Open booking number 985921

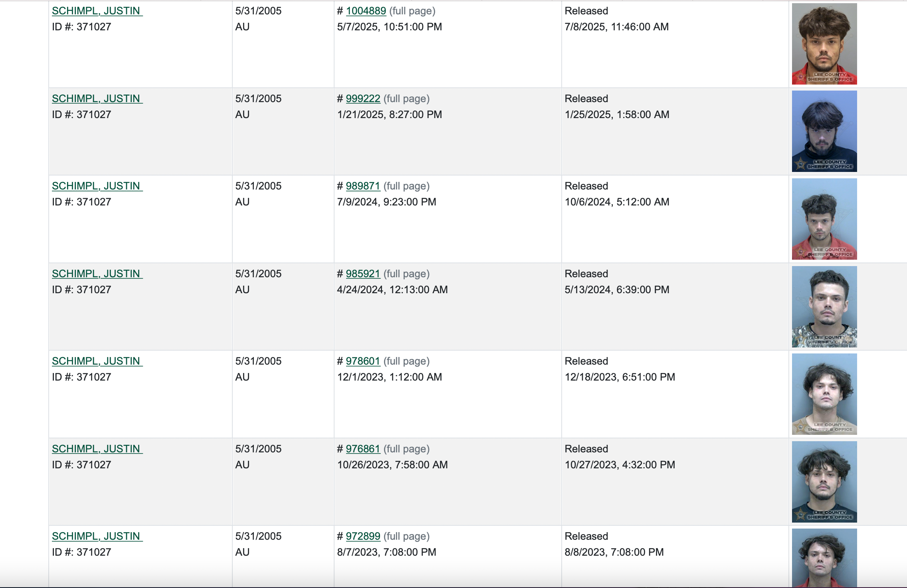pyautogui.click(x=363, y=274)
